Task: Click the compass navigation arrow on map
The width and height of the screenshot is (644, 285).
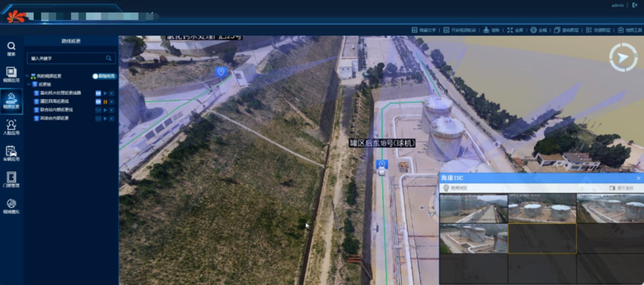Action: click(x=623, y=58)
